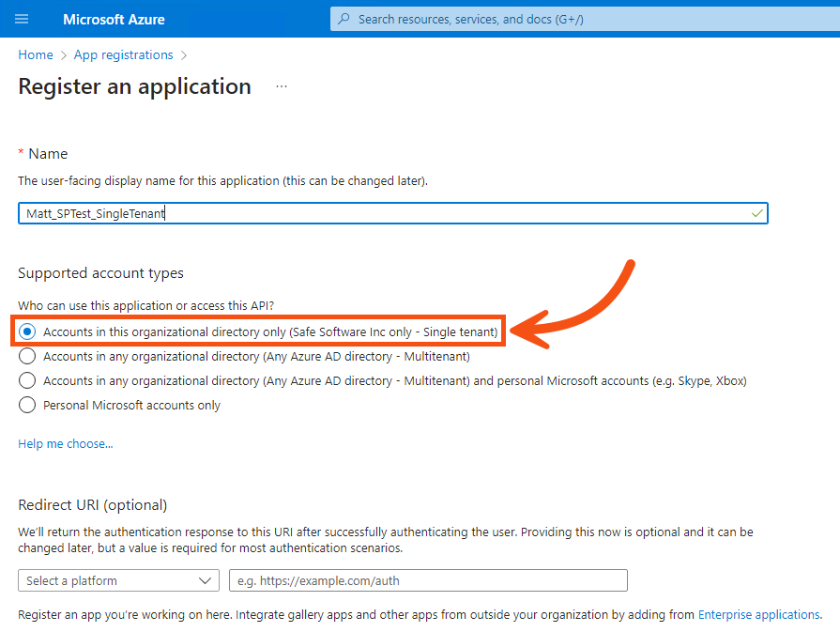Click the Microsoft Azure logo
This screenshot has width=840, height=632.
pyautogui.click(x=114, y=19)
